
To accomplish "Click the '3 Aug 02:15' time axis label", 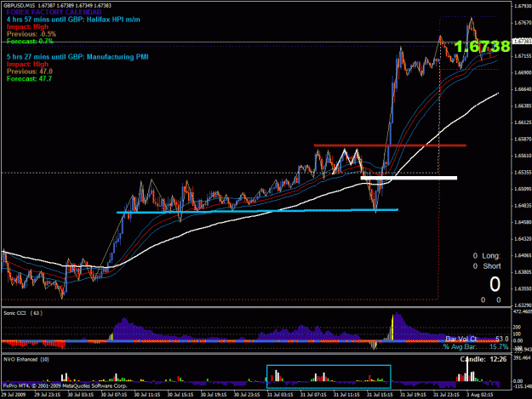I will (x=478, y=395).
